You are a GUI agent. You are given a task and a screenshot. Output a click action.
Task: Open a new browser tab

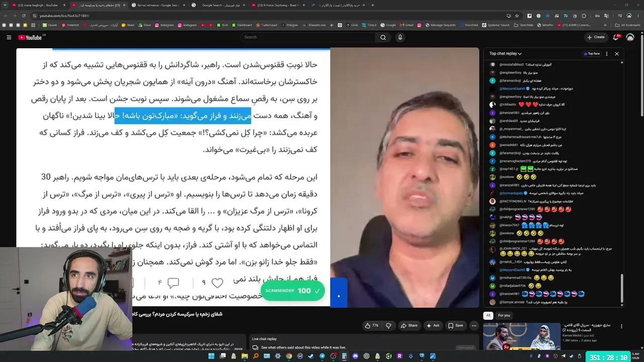click(372, 5)
